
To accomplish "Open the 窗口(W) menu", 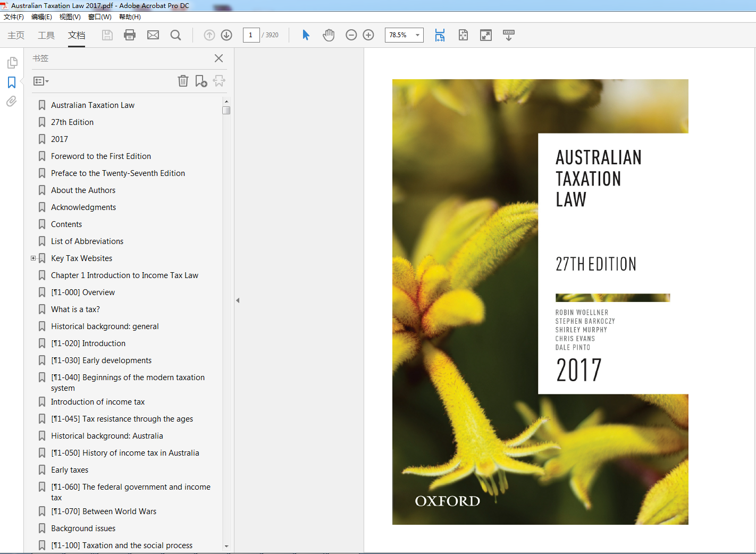I will (x=99, y=17).
